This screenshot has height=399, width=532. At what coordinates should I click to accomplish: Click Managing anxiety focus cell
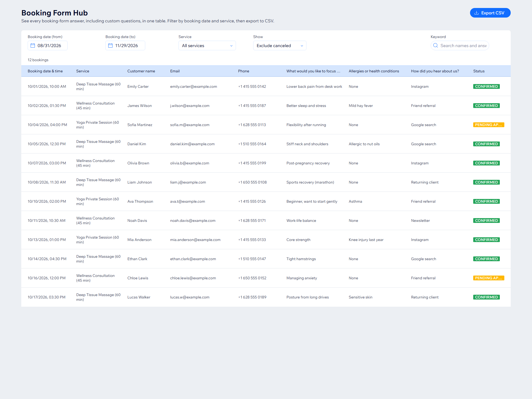302,278
